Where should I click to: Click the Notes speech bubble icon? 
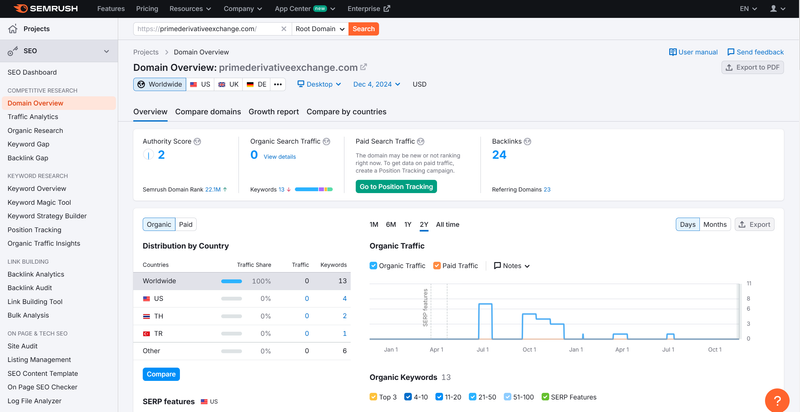click(x=497, y=266)
